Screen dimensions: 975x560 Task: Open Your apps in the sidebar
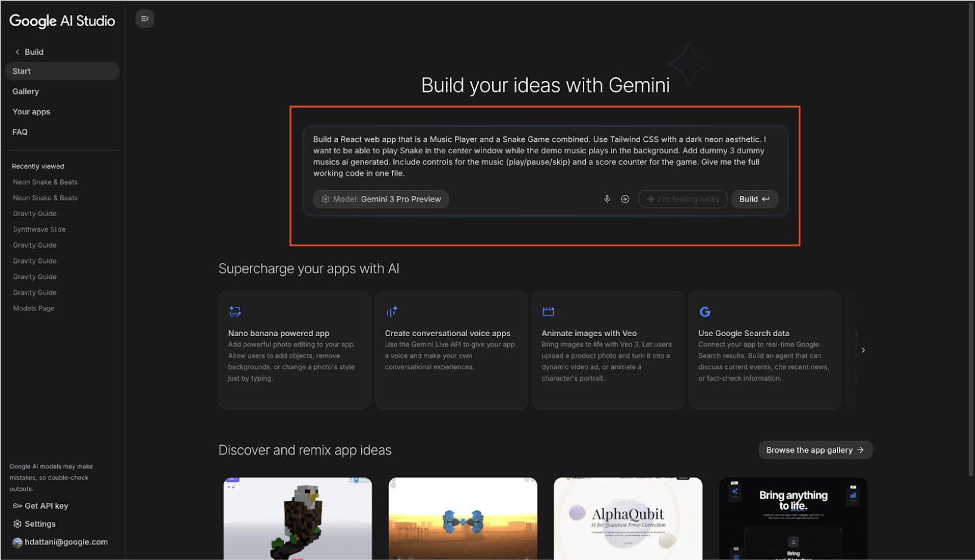pos(32,111)
